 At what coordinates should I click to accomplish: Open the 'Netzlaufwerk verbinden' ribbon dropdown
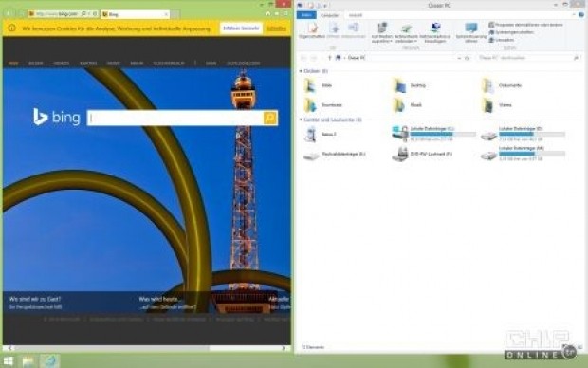pyautogui.click(x=406, y=33)
